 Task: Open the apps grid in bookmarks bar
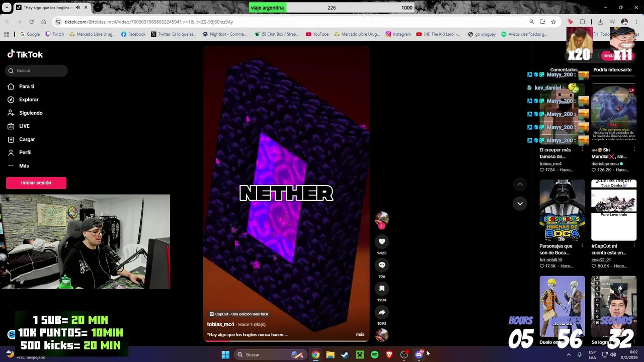click(x=7, y=34)
